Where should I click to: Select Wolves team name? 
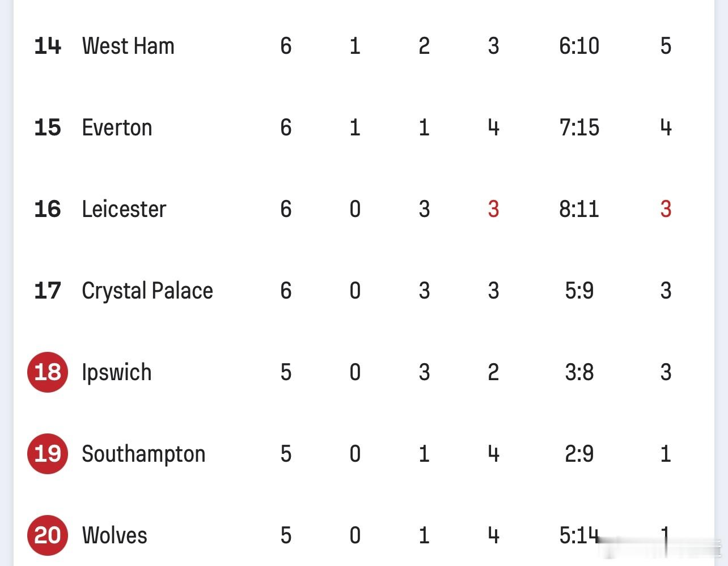pos(115,535)
